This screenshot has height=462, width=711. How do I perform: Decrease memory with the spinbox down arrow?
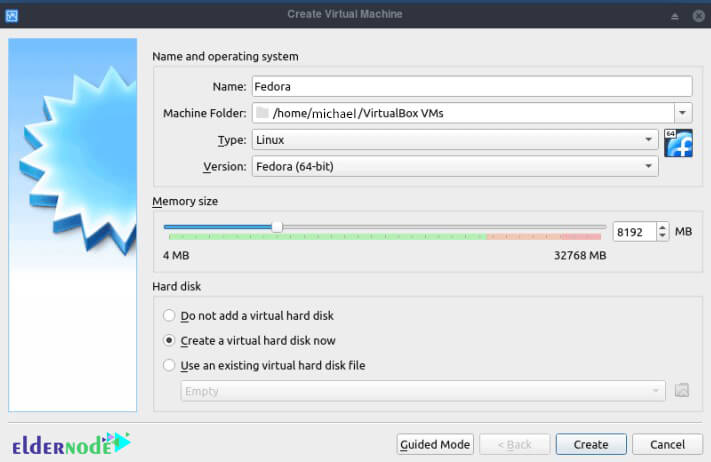[x=662, y=236]
